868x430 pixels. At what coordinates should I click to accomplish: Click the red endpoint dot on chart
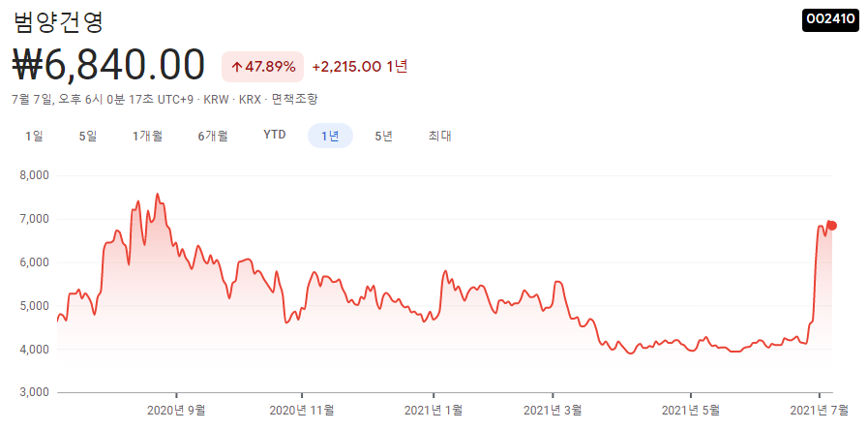click(x=832, y=226)
